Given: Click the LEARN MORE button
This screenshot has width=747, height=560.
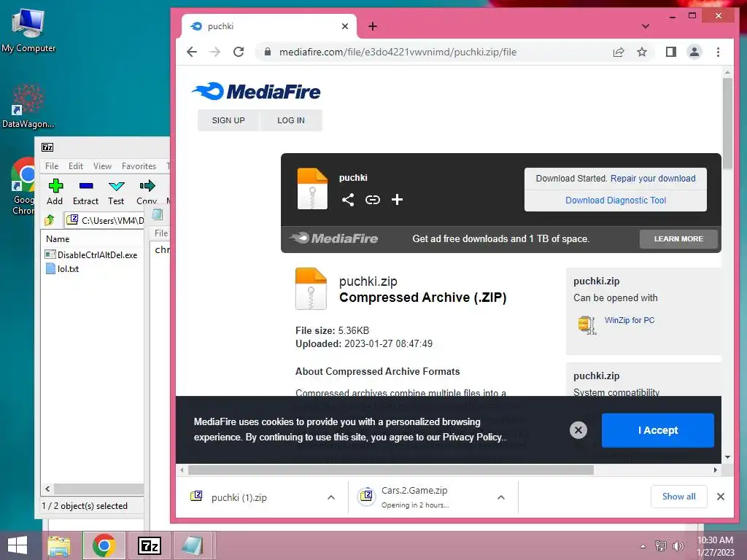Looking at the screenshot, I should 678,238.
